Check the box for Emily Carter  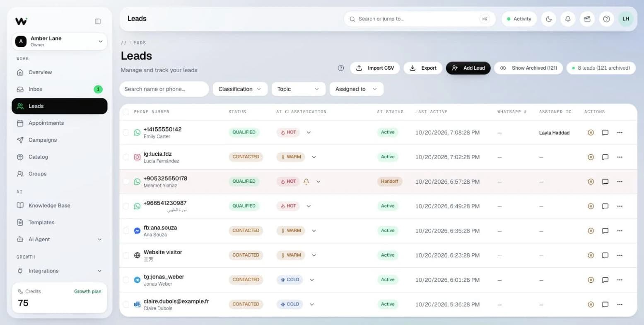126,133
